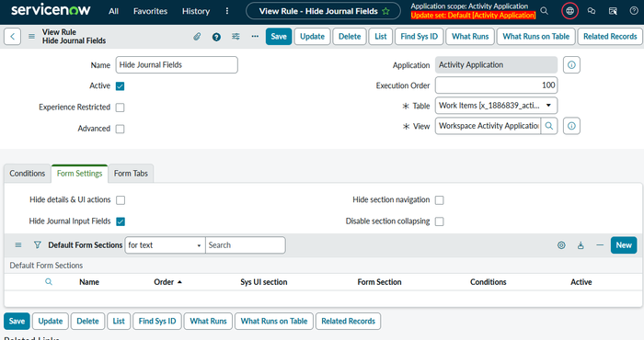Viewport: 644px width, 340px height.
Task: Open form context hamburger menu
Action: tap(31, 37)
